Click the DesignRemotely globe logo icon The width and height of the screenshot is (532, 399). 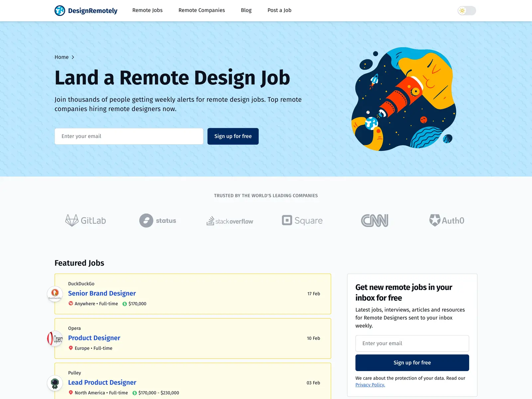tap(60, 11)
